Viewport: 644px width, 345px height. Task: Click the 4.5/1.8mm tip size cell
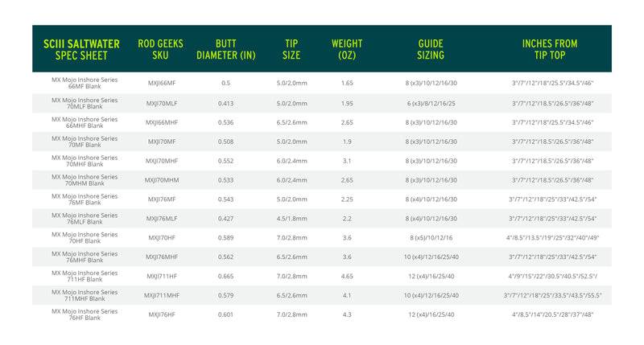tap(291, 219)
